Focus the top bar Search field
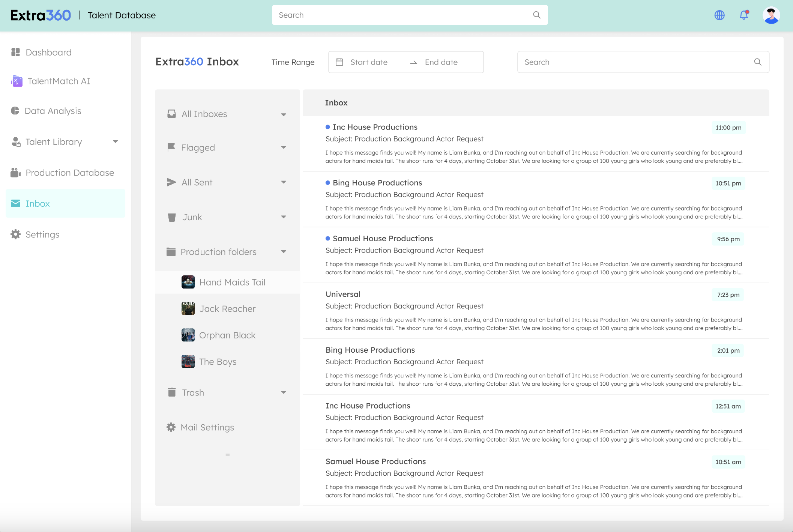Viewport: 793px width, 532px height. pos(410,15)
